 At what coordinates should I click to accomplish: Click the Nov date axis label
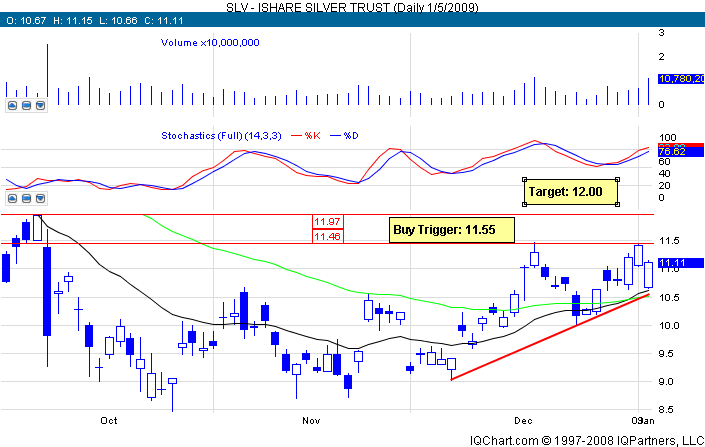coord(311,421)
